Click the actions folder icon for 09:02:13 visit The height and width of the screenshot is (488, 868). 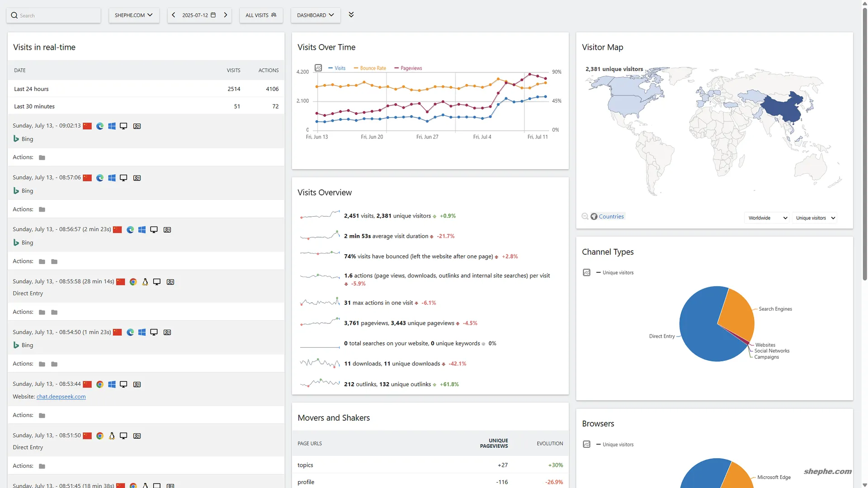[42, 158]
